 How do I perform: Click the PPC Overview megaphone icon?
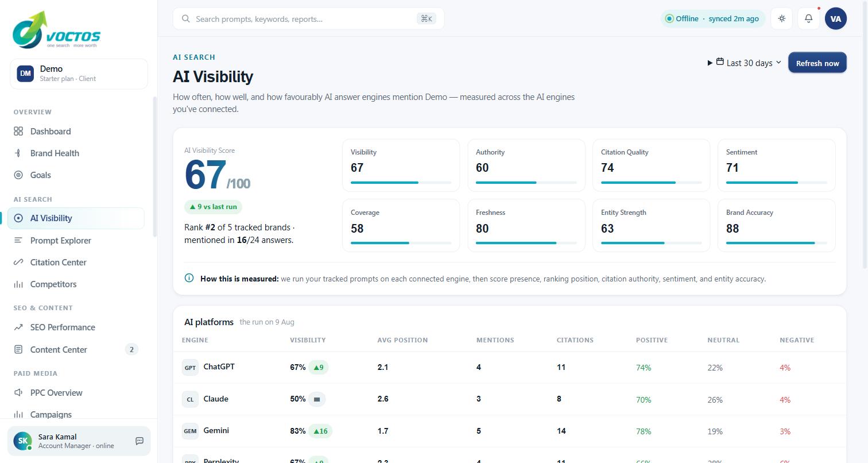(18, 393)
